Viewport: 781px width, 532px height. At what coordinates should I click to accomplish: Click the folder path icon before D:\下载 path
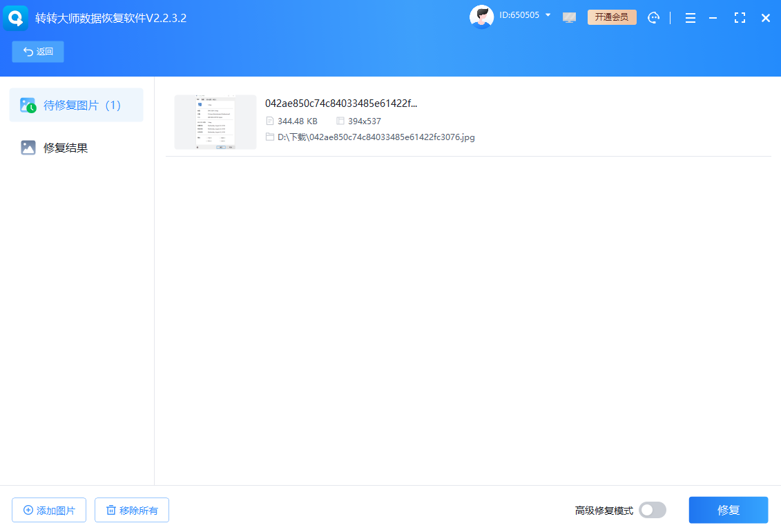[x=270, y=137]
